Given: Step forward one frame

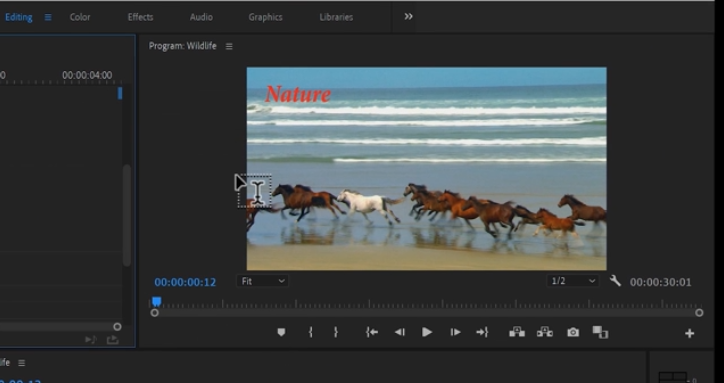Looking at the screenshot, I should [x=455, y=332].
